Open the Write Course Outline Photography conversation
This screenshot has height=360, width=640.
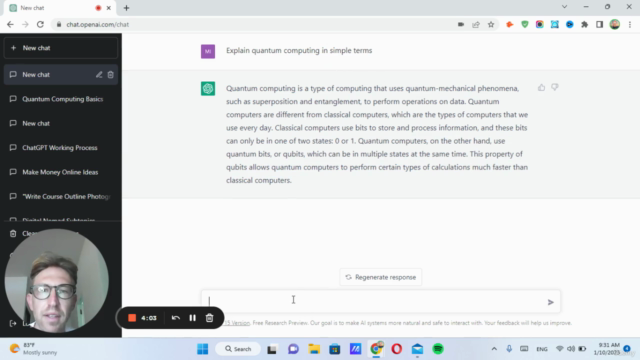[x=61, y=196]
